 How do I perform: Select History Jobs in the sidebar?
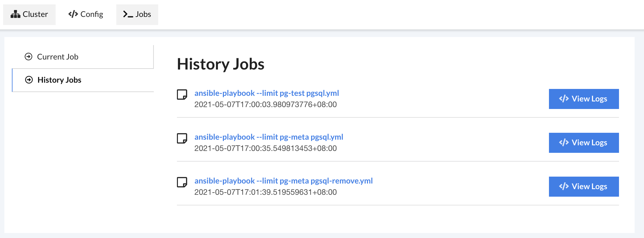[83, 80]
